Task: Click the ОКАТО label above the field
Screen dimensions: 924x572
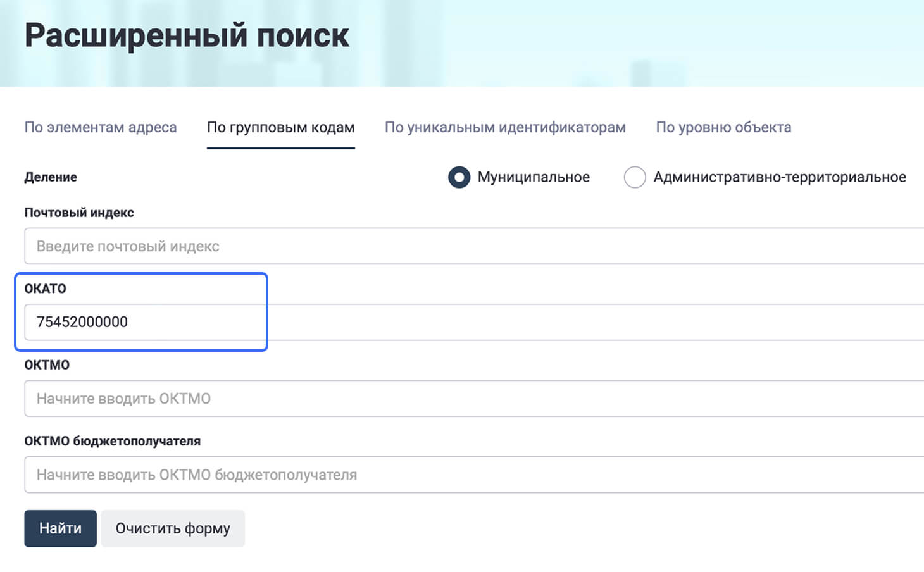Action: tap(45, 289)
